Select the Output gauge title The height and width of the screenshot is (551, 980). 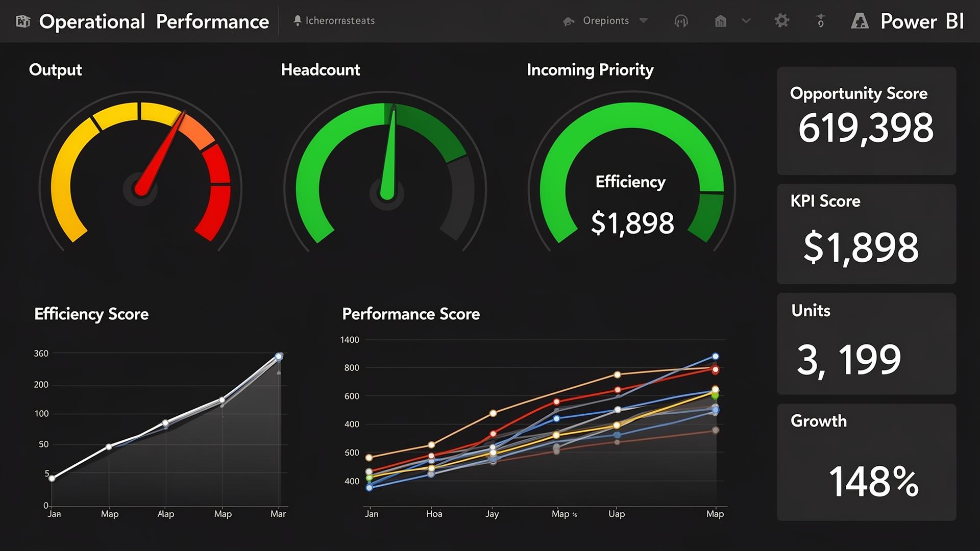click(55, 70)
